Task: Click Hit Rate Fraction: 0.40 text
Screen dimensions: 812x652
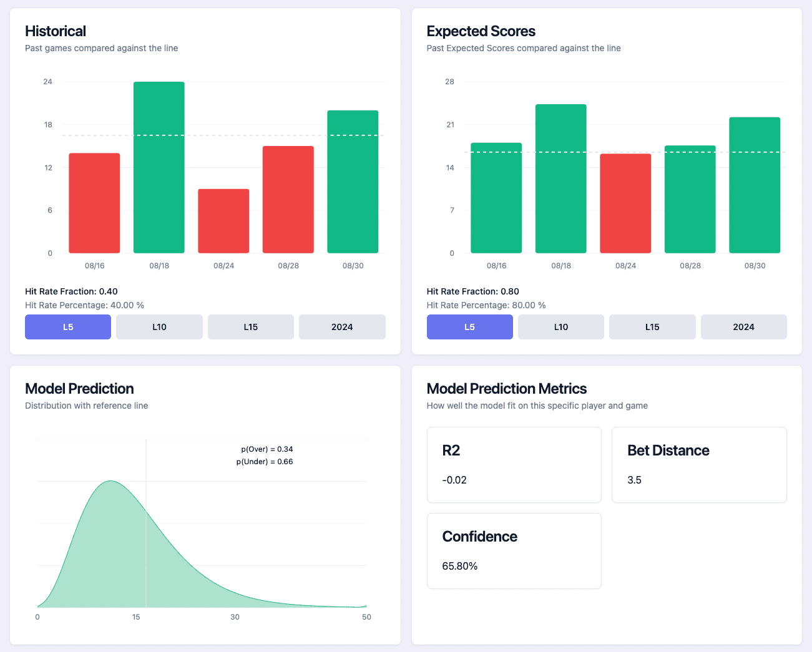Action: (x=71, y=291)
